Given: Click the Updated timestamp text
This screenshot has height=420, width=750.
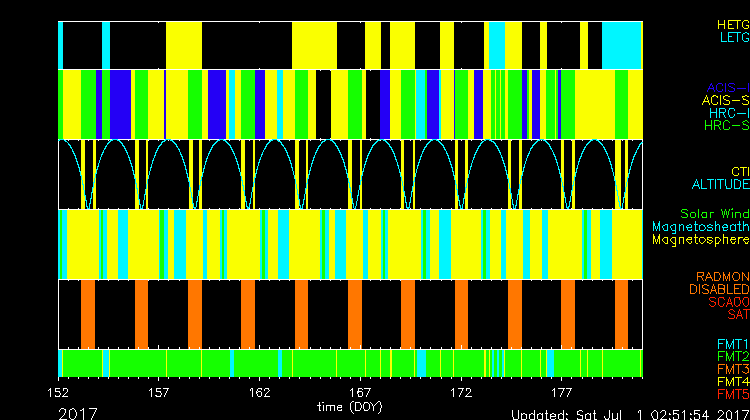Looking at the screenshot, I should coord(629,413).
